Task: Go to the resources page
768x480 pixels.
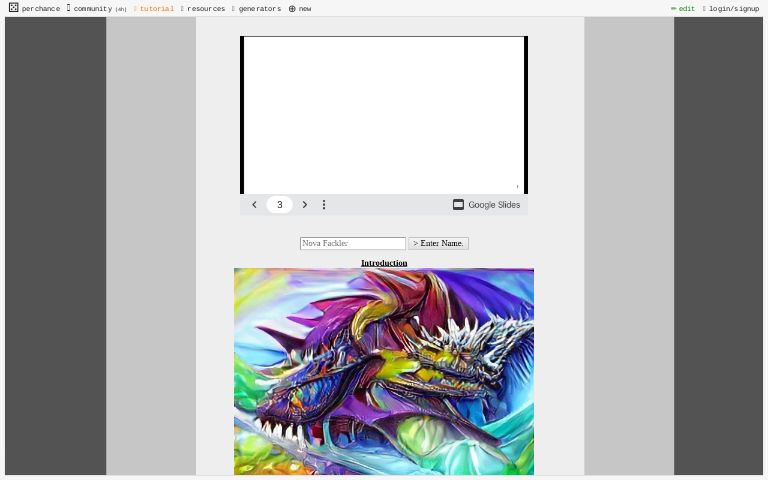Action: [205, 9]
